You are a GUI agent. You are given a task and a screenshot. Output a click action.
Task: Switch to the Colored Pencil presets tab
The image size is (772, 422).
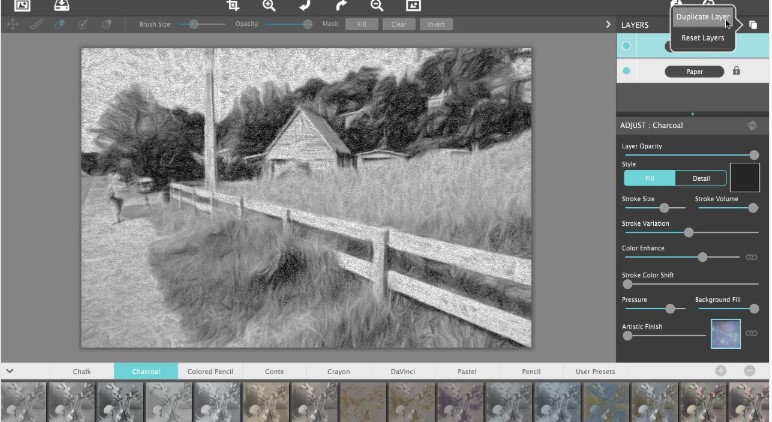(210, 371)
